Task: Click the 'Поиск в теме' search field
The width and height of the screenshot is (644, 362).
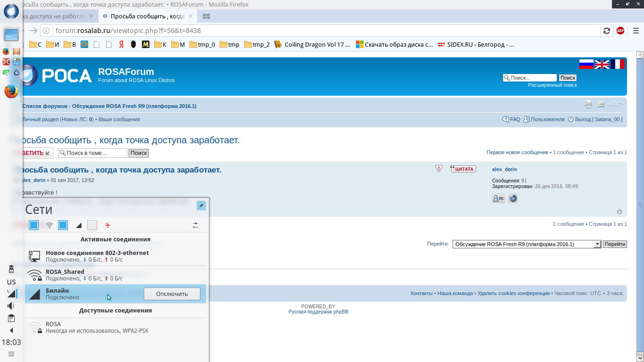Action: pos(93,153)
